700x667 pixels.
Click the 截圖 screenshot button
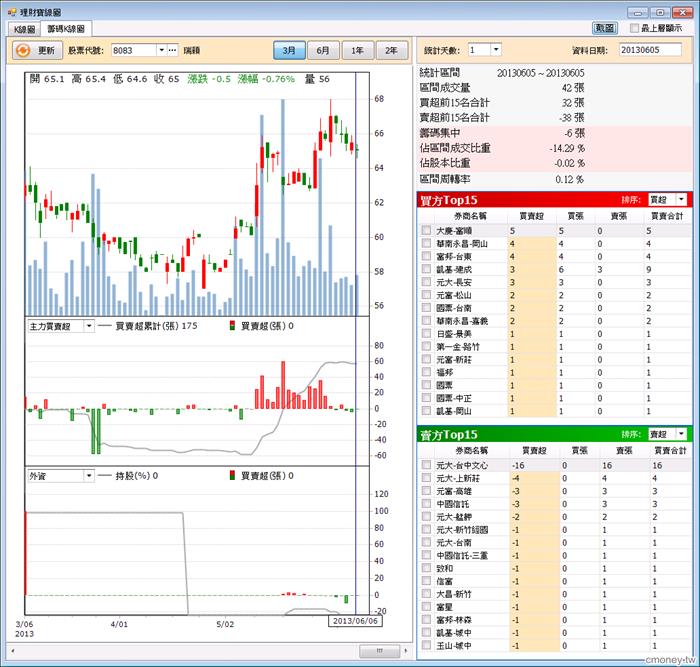coord(605,28)
